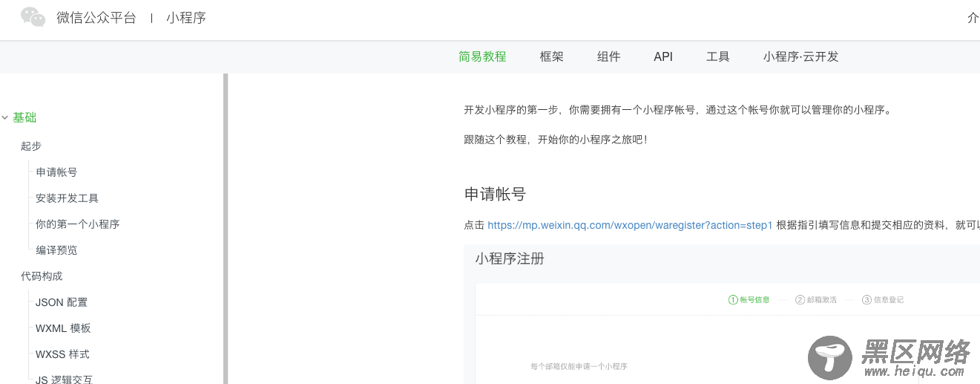Click the WeChat logo icon
The width and height of the screenshot is (980, 384).
(x=33, y=17)
